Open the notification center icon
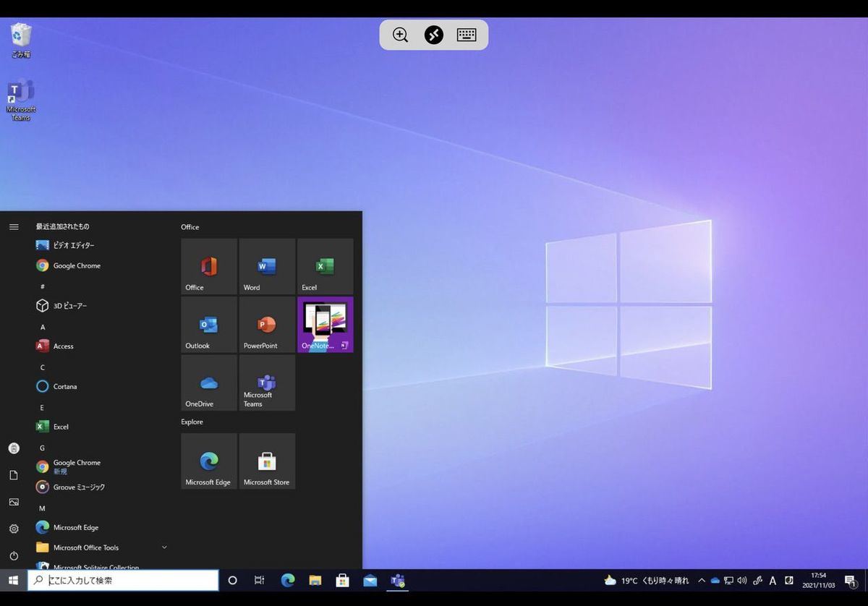Image resolution: width=868 pixels, height=606 pixels. click(x=851, y=580)
